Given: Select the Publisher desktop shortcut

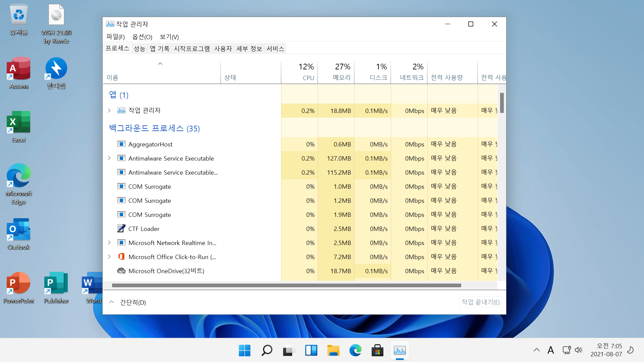Looking at the screenshot, I should (56, 288).
